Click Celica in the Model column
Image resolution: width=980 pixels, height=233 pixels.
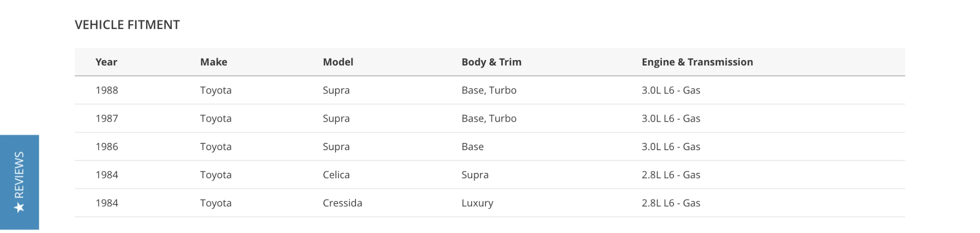336,175
